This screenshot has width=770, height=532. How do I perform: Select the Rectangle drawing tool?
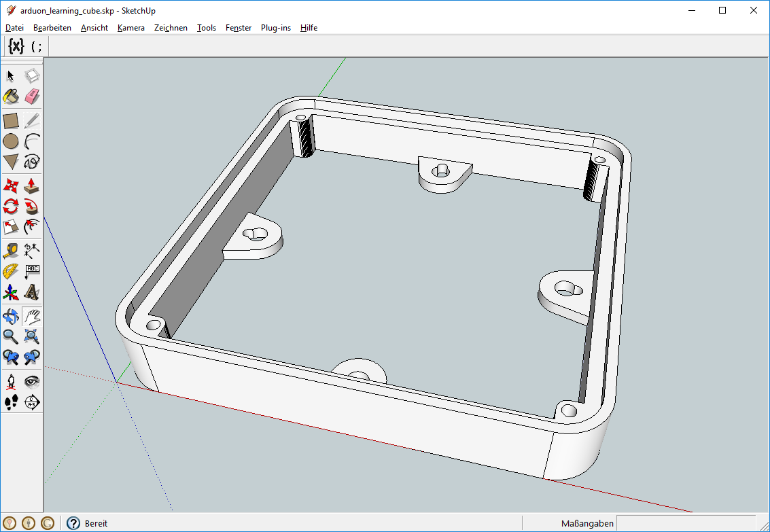tap(11, 121)
